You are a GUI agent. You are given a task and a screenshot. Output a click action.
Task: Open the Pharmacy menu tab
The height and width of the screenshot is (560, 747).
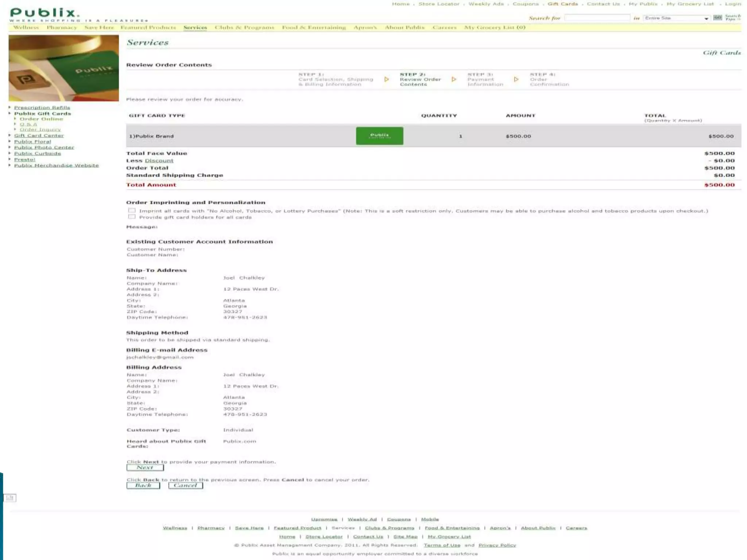point(62,27)
